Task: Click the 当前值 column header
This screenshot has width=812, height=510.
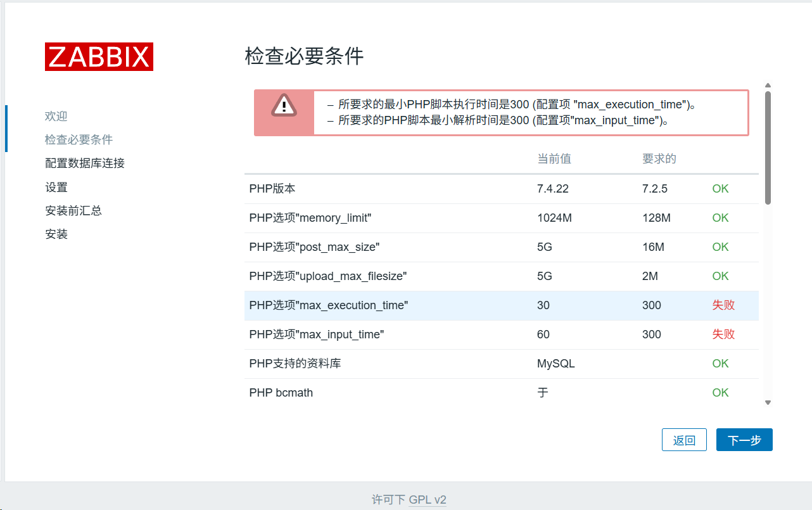Action: 554,158
